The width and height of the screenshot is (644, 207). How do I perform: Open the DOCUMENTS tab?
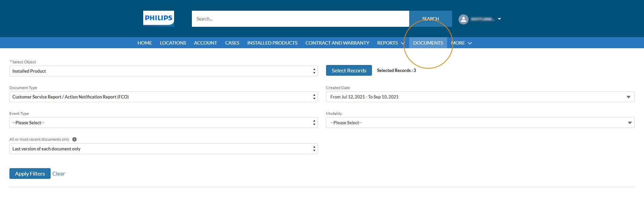[x=428, y=43]
